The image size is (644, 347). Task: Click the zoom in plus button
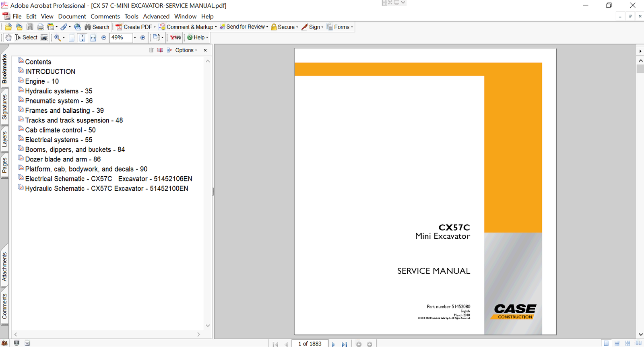coord(142,37)
